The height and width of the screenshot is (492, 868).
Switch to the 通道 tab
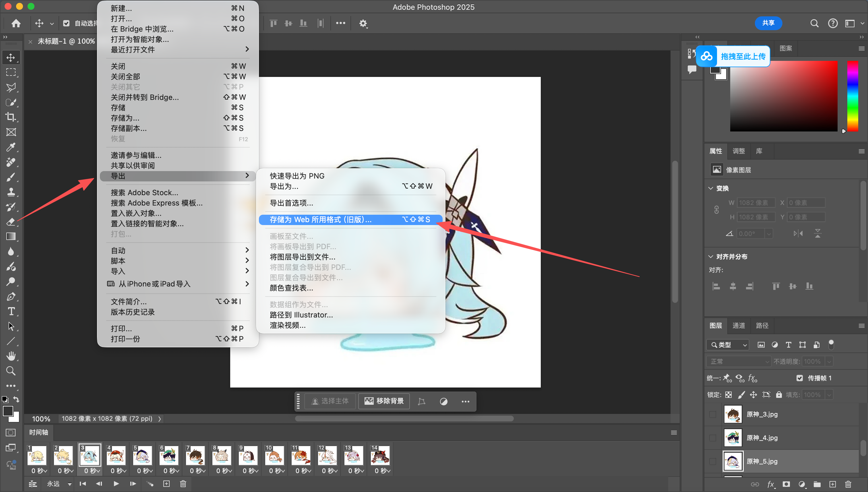(x=739, y=326)
